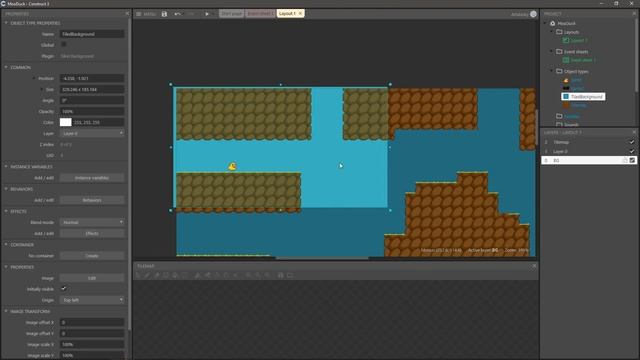This screenshot has height=360, width=640.
Task: Collapse the Properties section
Action: (x=6, y=267)
